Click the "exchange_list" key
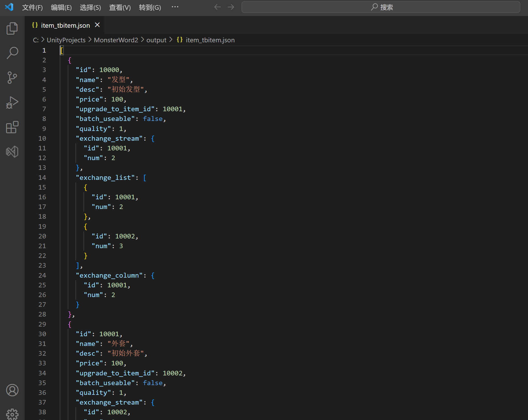 click(105, 178)
